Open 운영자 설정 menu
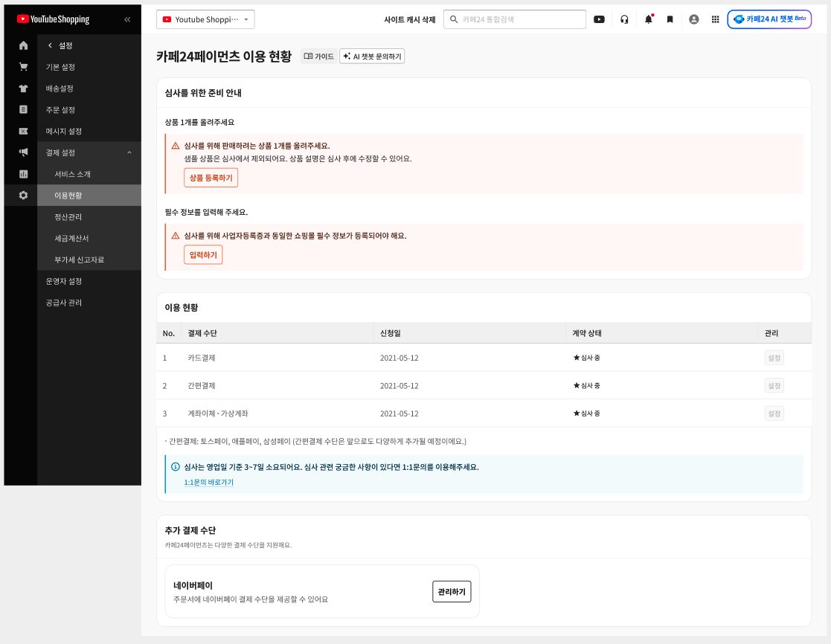This screenshot has height=644, width=831. coord(63,281)
